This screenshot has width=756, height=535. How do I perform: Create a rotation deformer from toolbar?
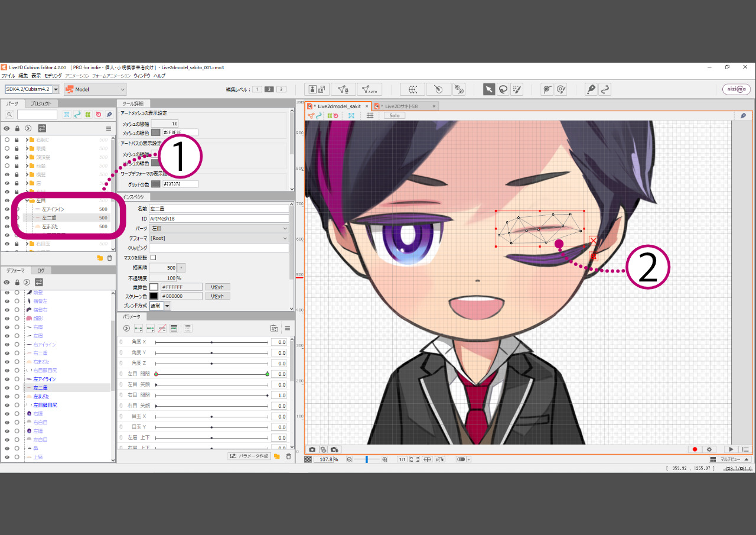click(438, 89)
